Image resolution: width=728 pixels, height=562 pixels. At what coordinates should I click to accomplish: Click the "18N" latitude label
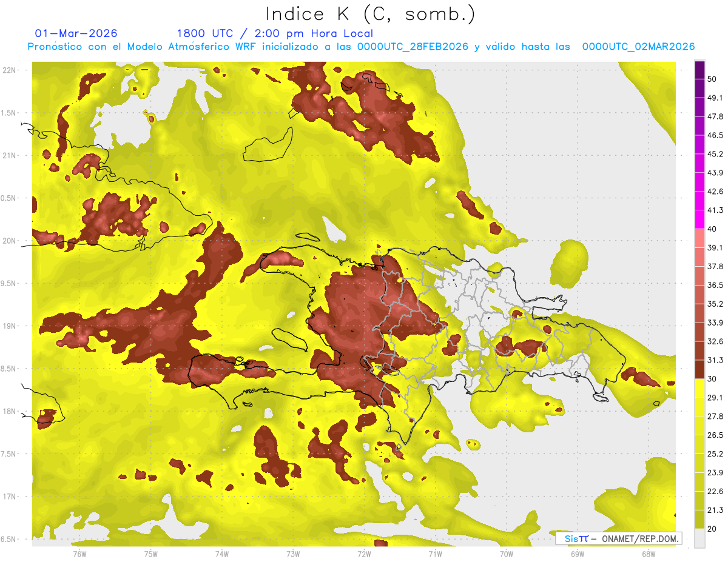(x=9, y=412)
